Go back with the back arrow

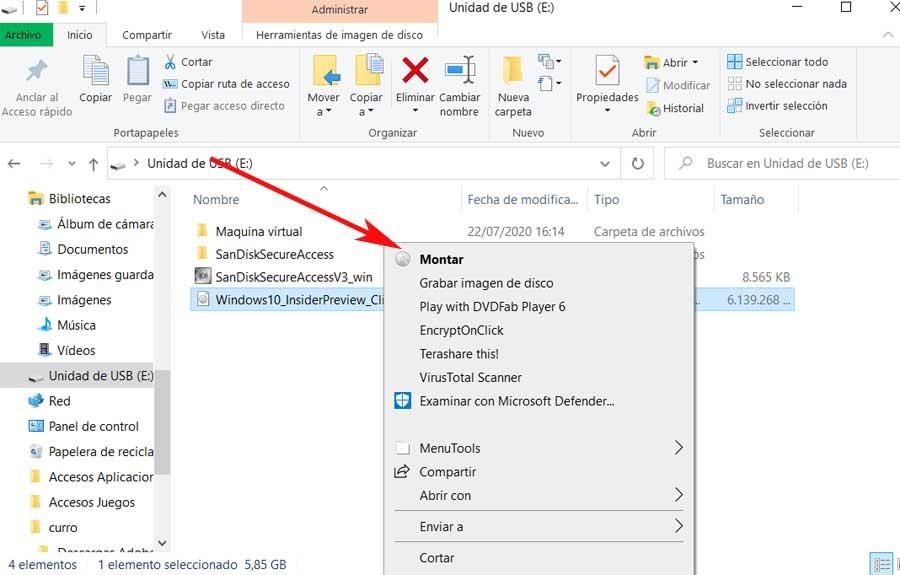[x=14, y=164]
